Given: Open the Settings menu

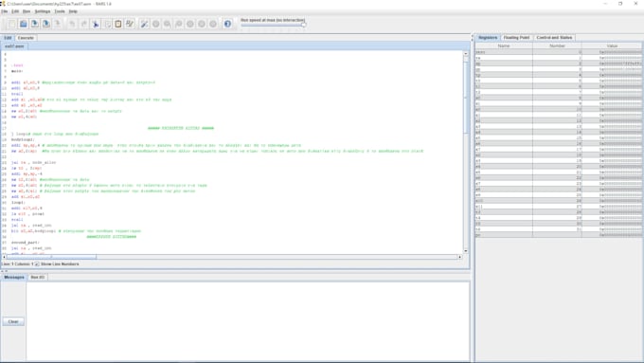Looking at the screenshot, I should 43,11.
